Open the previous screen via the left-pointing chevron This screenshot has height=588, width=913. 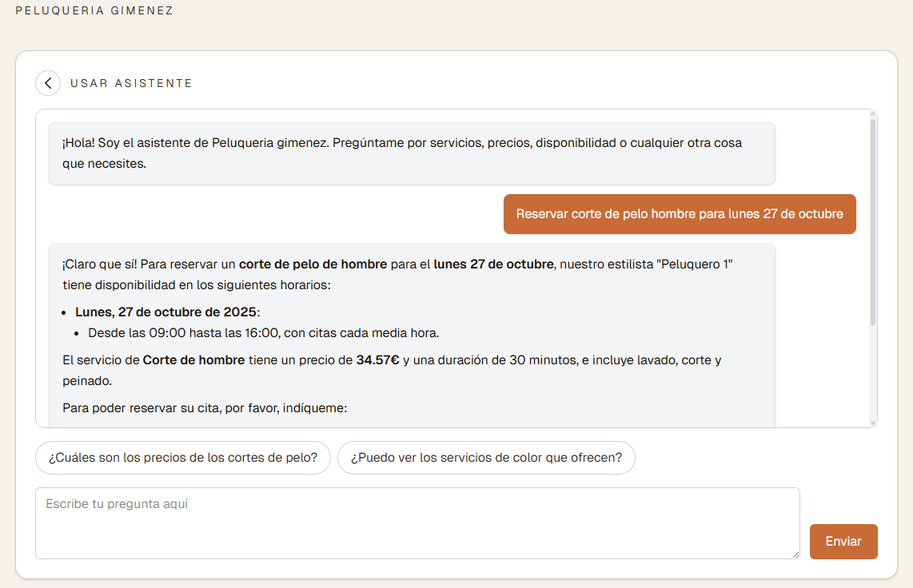[x=48, y=83]
